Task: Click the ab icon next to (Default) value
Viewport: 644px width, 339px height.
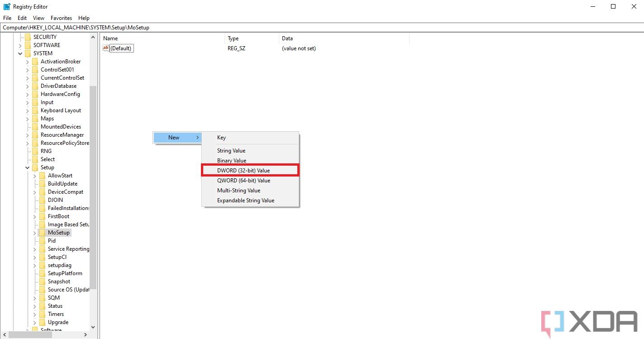Action: 105,48
